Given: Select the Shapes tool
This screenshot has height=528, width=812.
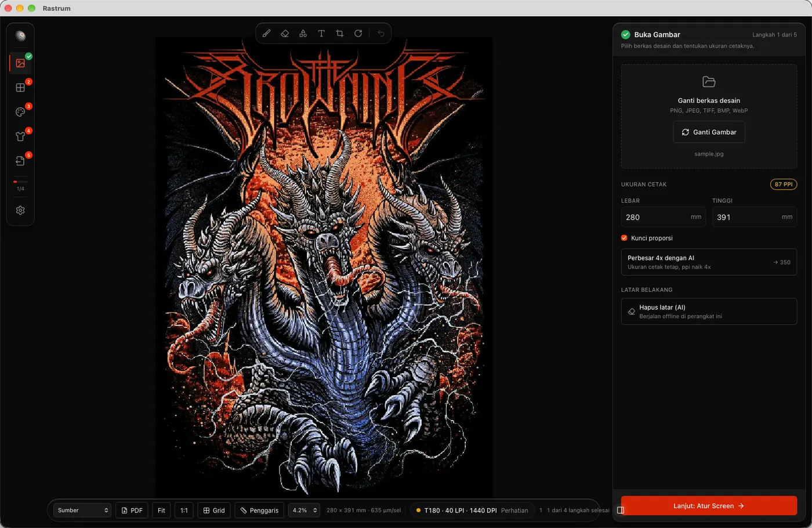Looking at the screenshot, I should 303,34.
